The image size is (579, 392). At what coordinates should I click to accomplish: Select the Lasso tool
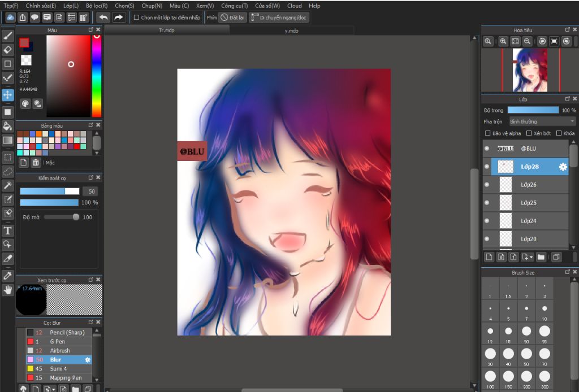point(8,172)
